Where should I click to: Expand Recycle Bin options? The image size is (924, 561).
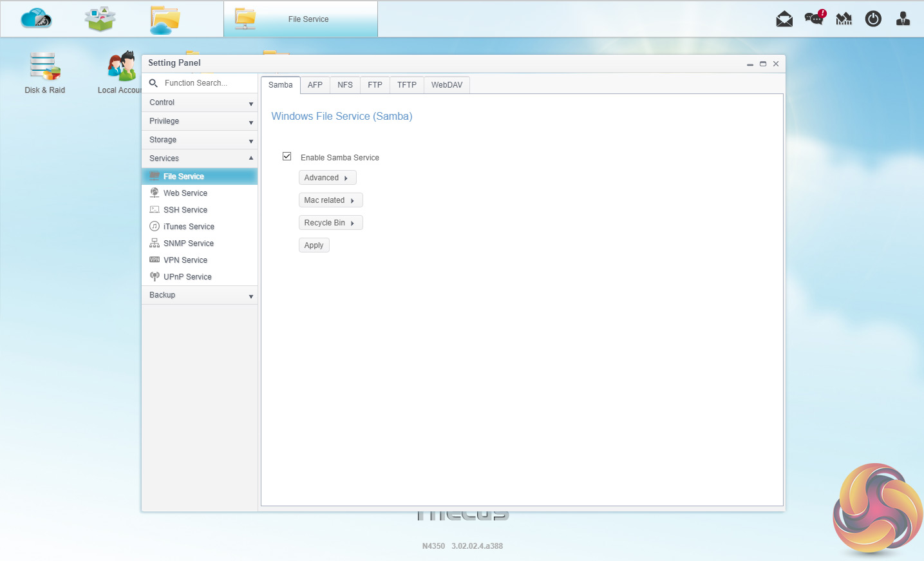click(330, 223)
